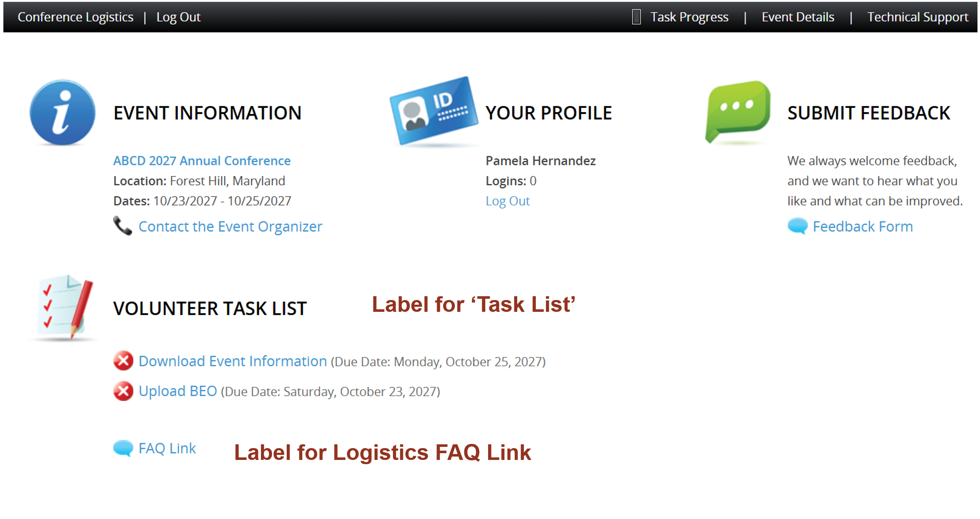The width and height of the screenshot is (980, 519).
Task: Click Contact the Event Organizer link
Action: [x=230, y=227]
